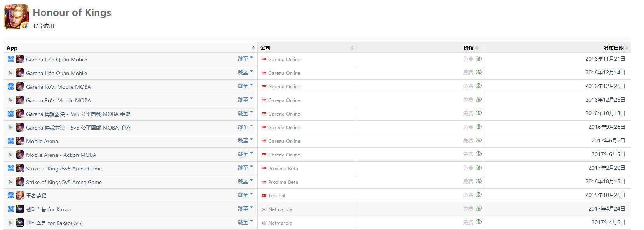This screenshot has width=644, height=230.
Task: Click the Honour of Kings game icon
Action: point(16,17)
